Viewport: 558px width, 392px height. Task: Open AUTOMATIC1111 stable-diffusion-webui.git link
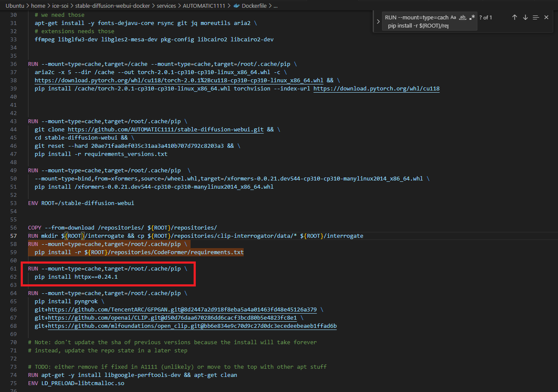[166, 130]
